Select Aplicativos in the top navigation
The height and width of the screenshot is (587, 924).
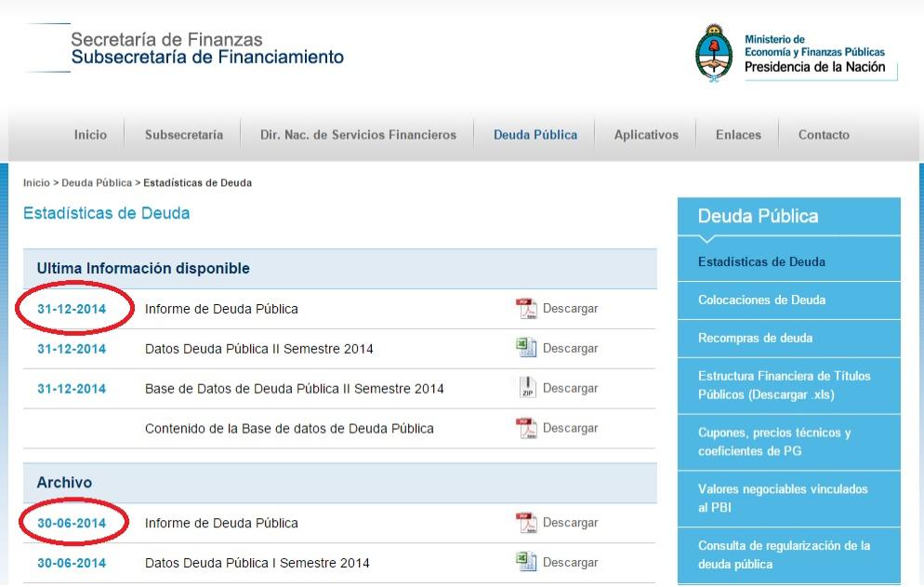coord(646,135)
